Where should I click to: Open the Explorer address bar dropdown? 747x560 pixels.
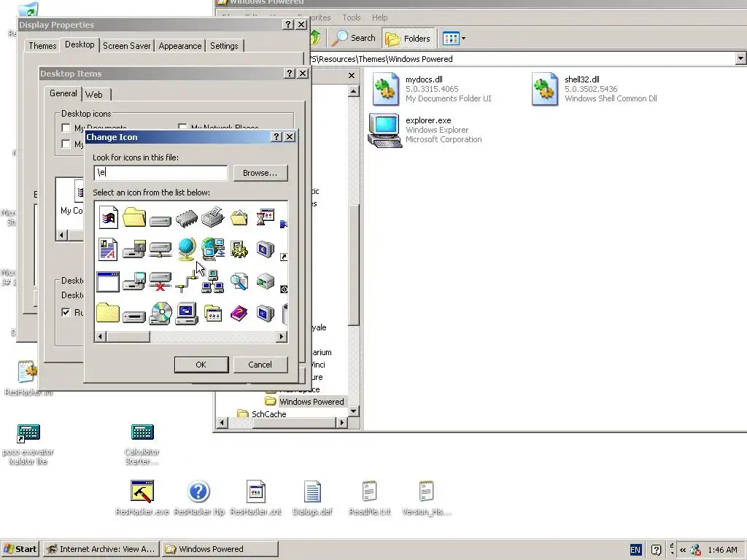coord(740,58)
